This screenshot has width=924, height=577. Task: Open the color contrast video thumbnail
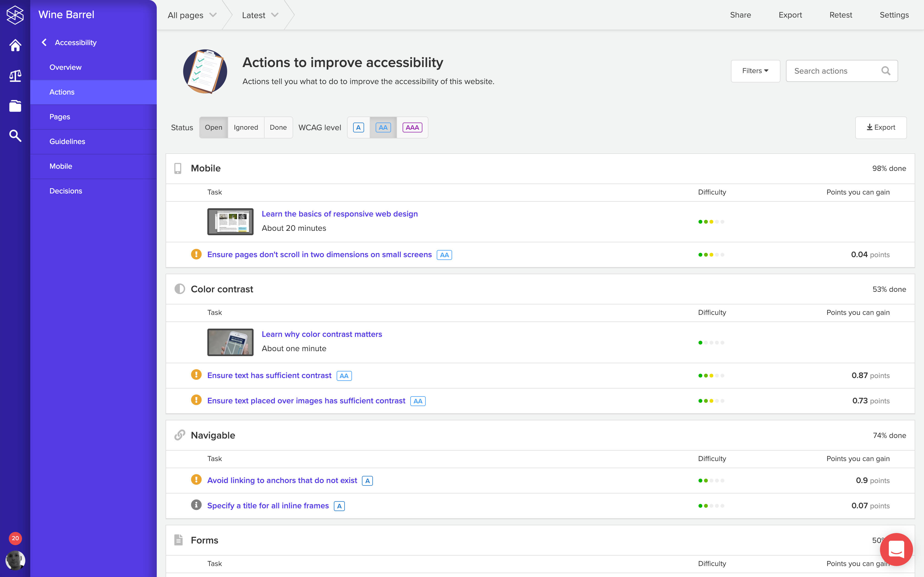point(230,342)
